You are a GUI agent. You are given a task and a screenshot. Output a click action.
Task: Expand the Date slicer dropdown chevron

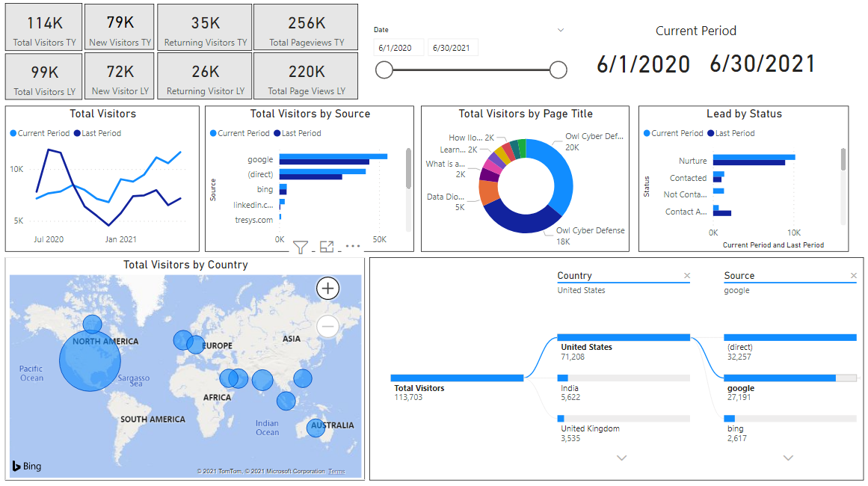pos(560,30)
